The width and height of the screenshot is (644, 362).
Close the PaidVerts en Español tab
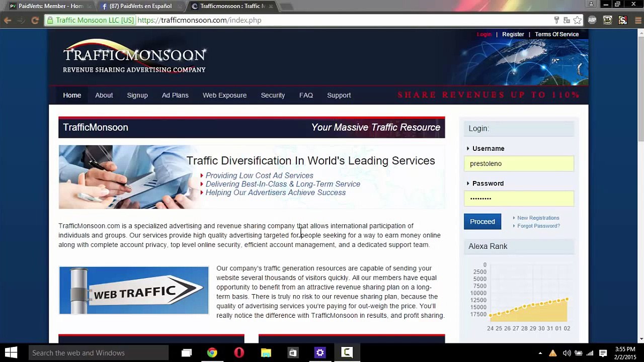coord(180,7)
